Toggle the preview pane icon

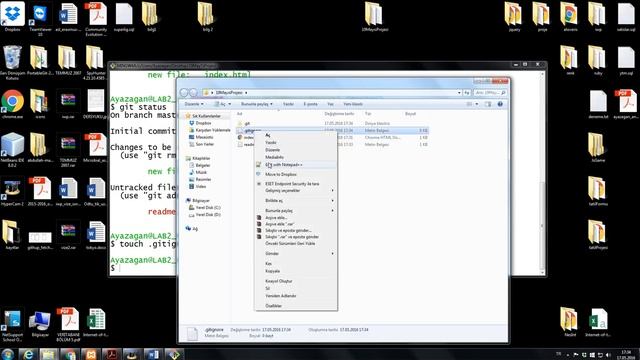[488, 104]
